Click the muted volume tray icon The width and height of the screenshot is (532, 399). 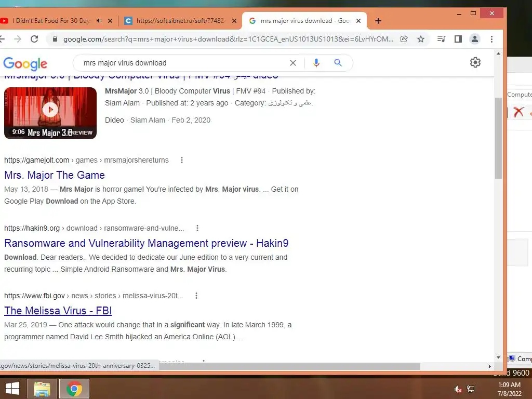coord(458,389)
